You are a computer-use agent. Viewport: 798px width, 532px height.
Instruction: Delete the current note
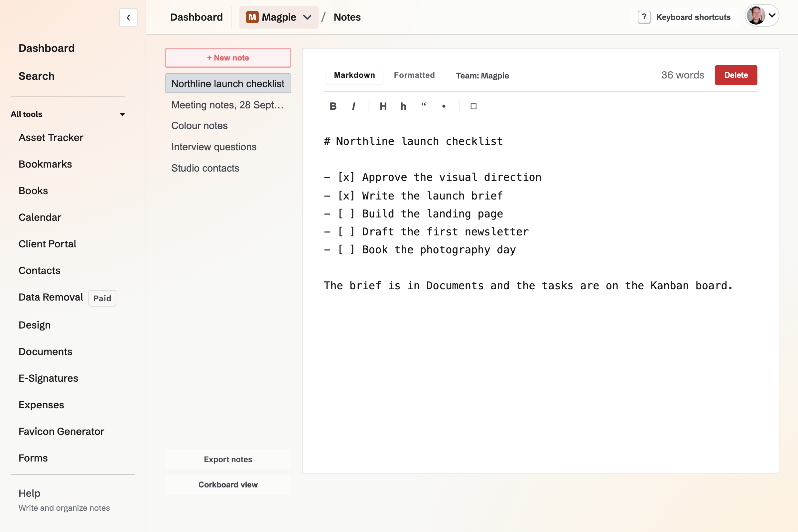[x=735, y=75]
